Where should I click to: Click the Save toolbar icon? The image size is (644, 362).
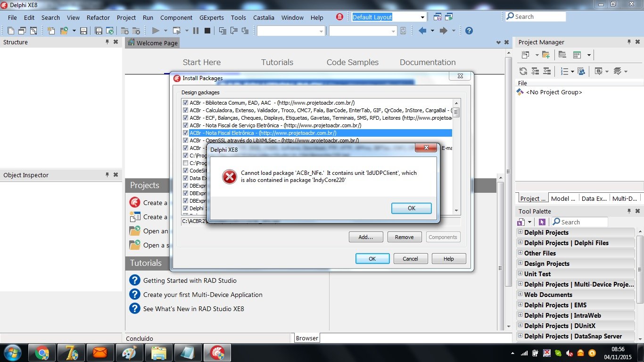[x=83, y=31]
